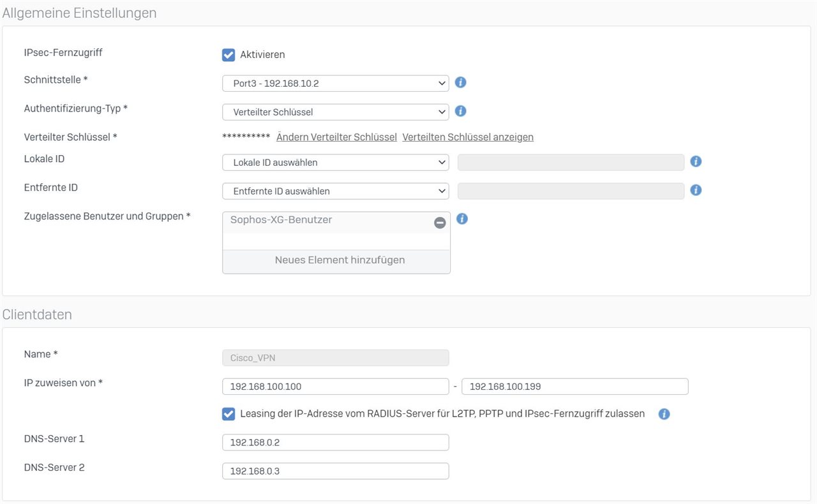Screen dimensions: 817x504
Task: Click the end IP field 192.168.100.199
Action: tap(574, 387)
